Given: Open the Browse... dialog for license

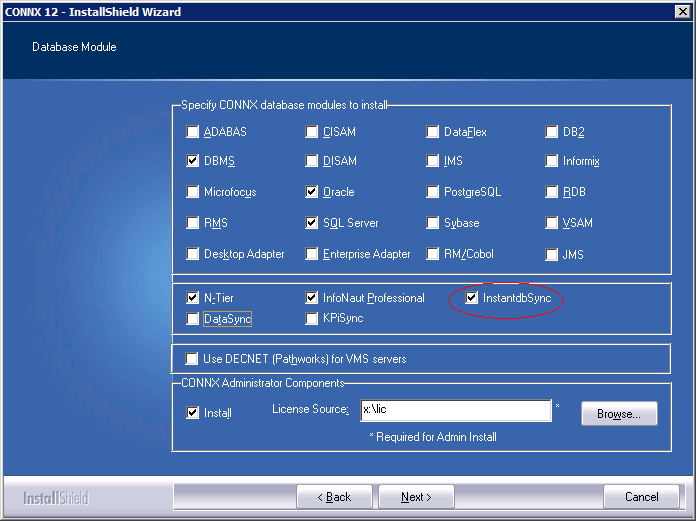Looking at the screenshot, I should [619, 414].
